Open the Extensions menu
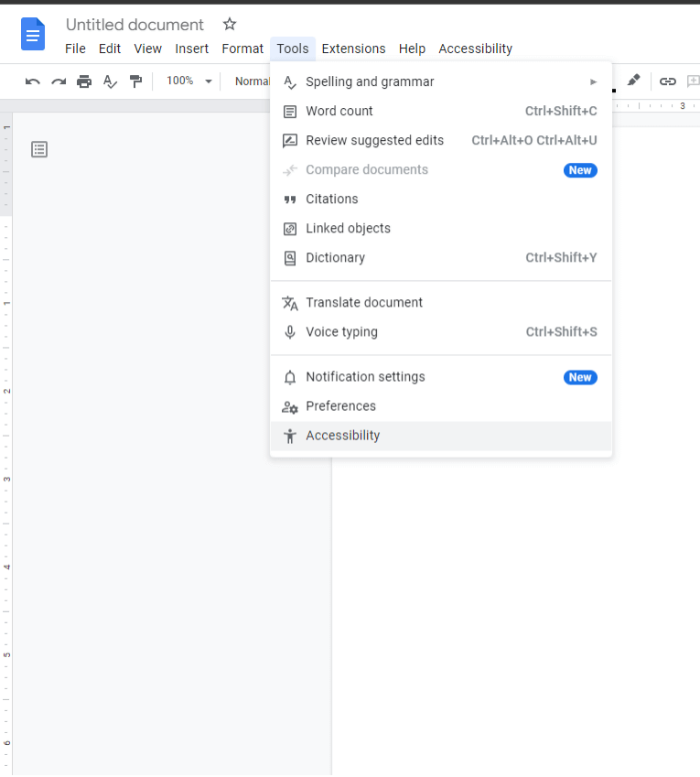The width and height of the screenshot is (700, 777). click(x=353, y=49)
